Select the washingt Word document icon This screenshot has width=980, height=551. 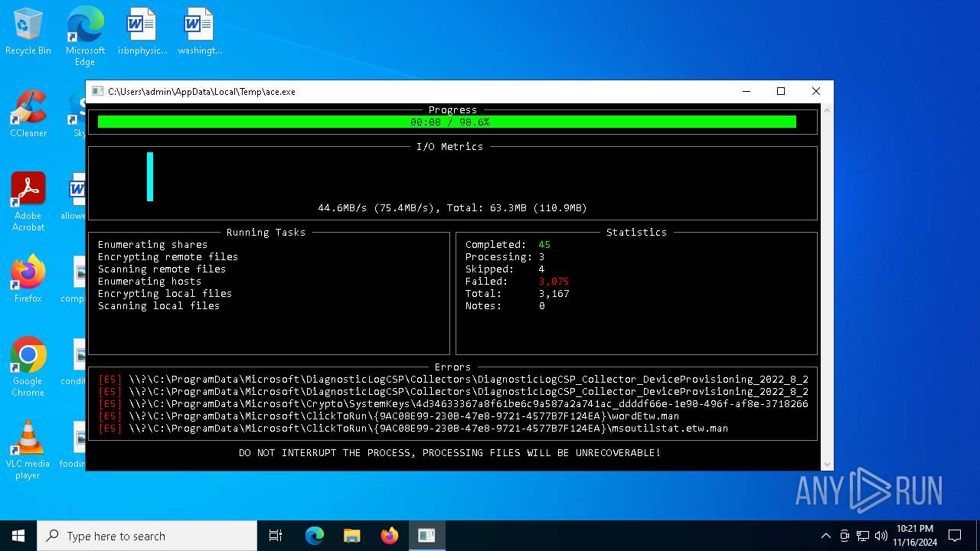click(x=199, y=32)
